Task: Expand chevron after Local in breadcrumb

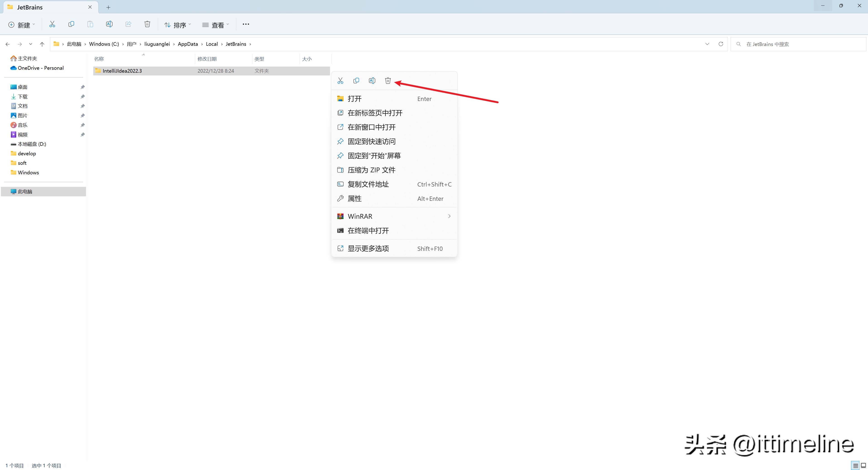Action: [x=222, y=44]
